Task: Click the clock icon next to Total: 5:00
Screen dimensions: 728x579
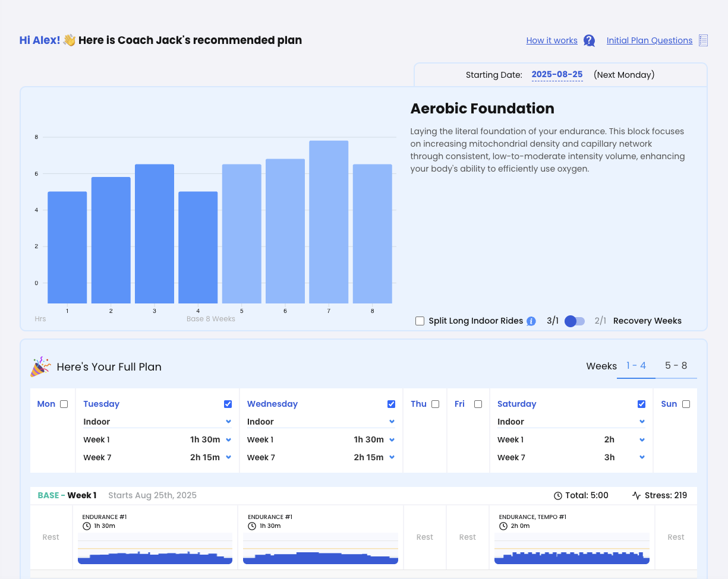Action: pyautogui.click(x=557, y=495)
